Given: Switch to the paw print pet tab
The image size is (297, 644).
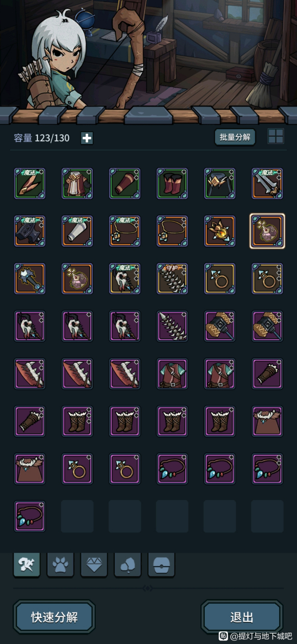Looking at the screenshot, I should (x=60, y=565).
